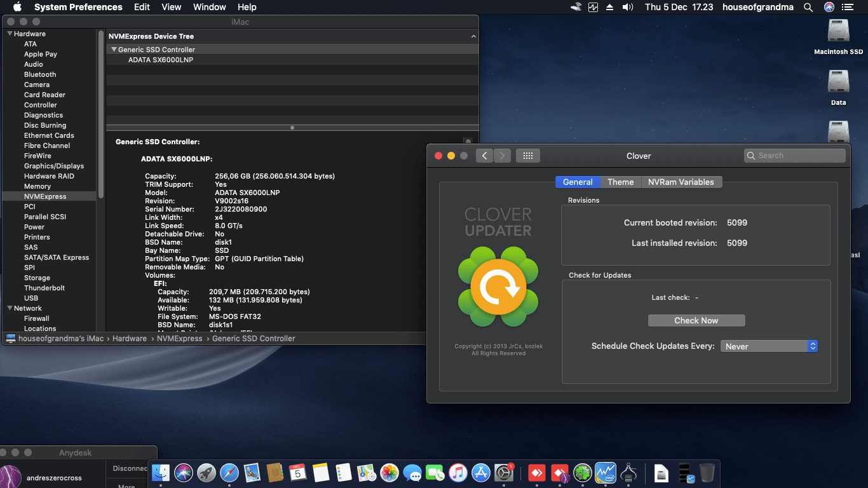
Task: Click Disconnect in Anydesk window
Action: click(130, 468)
